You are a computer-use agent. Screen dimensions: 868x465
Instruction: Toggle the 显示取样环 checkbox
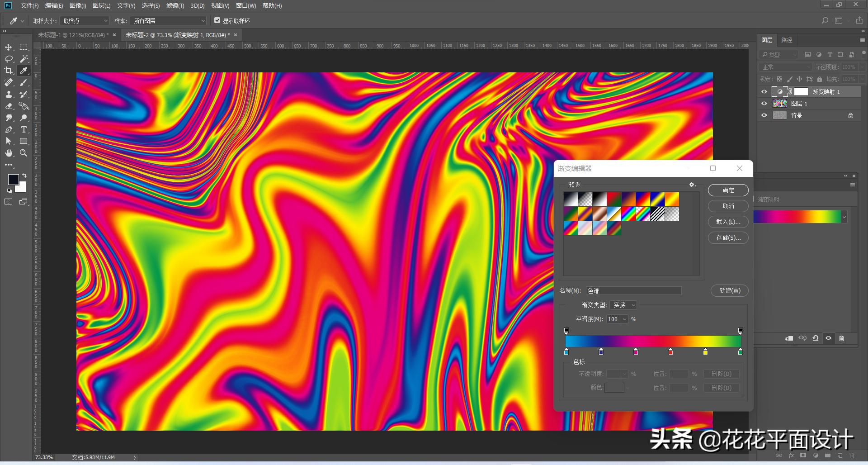point(217,20)
